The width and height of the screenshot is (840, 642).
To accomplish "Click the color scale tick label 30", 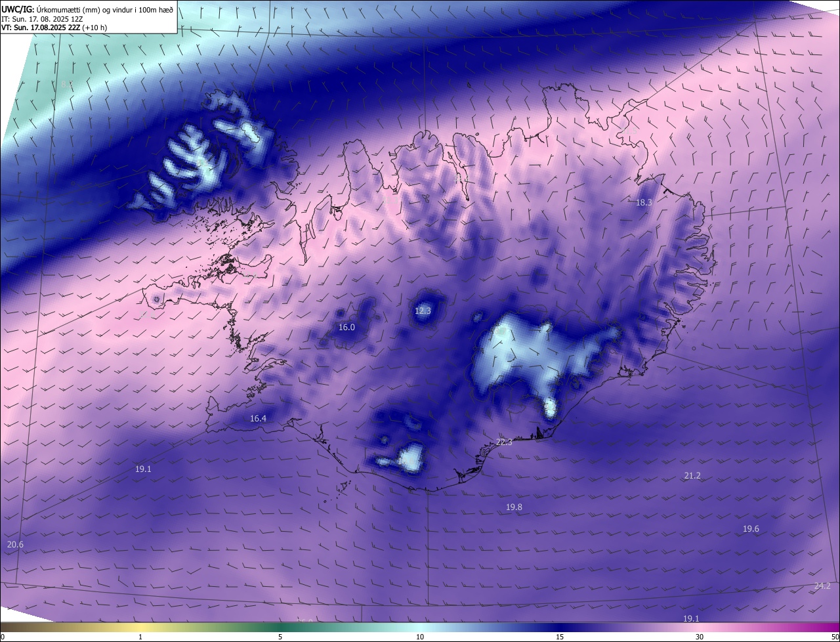I will [700, 637].
